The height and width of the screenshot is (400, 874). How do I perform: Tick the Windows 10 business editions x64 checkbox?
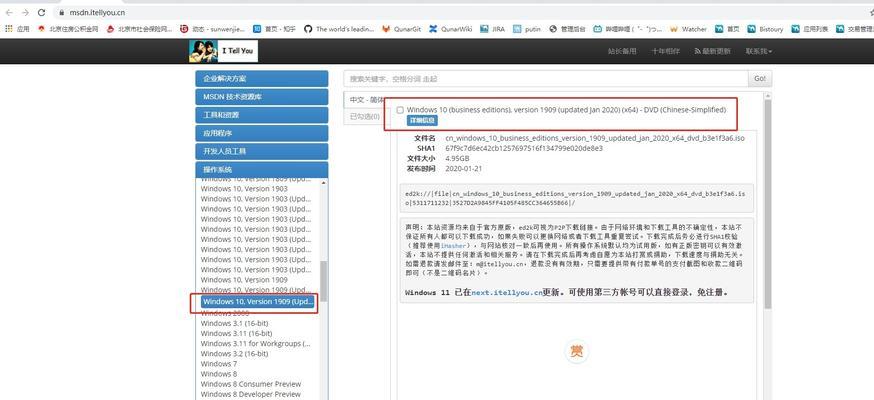pos(400,110)
